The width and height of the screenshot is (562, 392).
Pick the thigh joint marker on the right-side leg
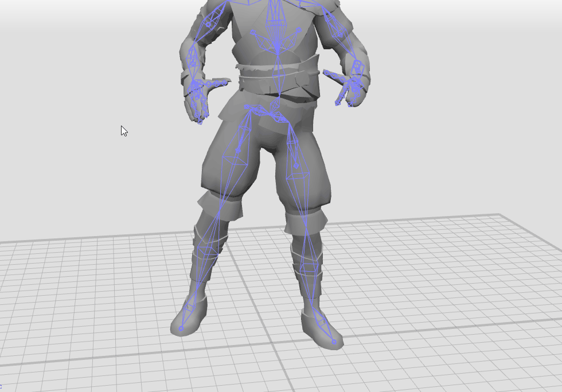click(296, 166)
